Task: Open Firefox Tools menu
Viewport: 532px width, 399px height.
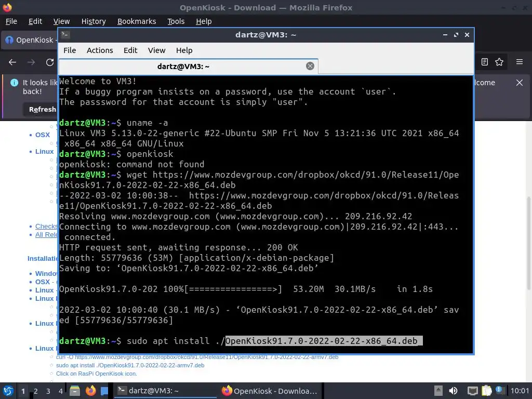Action: point(176,21)
